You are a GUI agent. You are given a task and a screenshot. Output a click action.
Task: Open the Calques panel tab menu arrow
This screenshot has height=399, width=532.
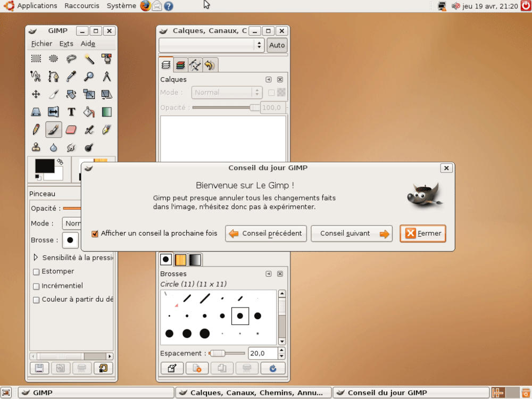pos(268,79)
